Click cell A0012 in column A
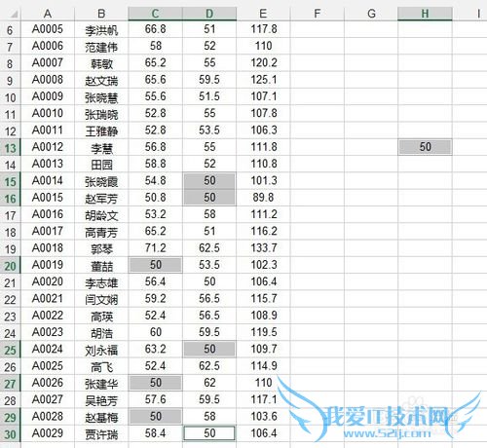Screen dimensions: 487x448 point(48,147)
